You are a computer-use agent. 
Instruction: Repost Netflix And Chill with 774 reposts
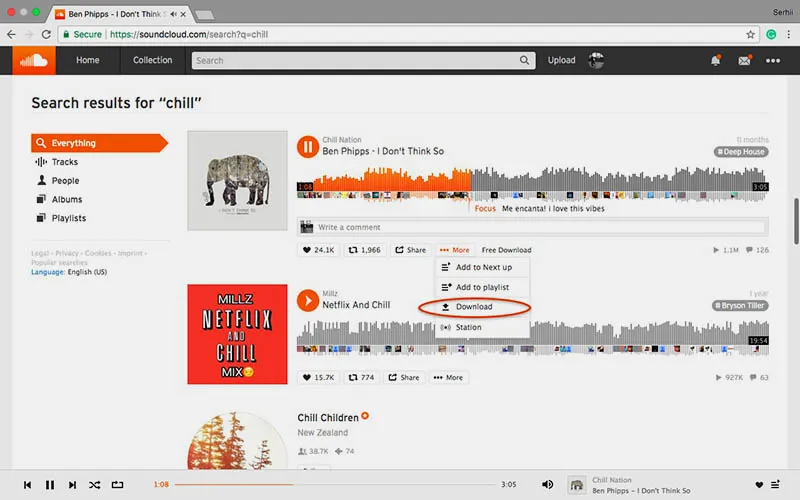coord(361,378)
